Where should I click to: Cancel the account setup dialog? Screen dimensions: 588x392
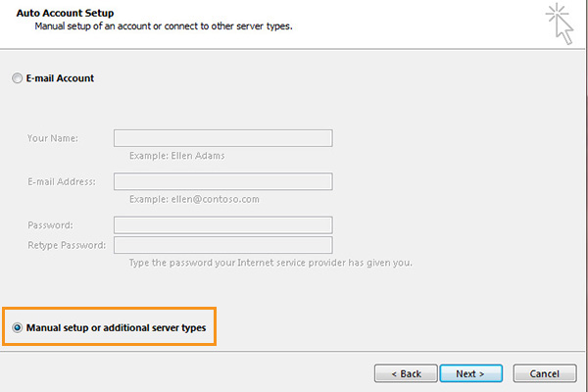(545, 373)
